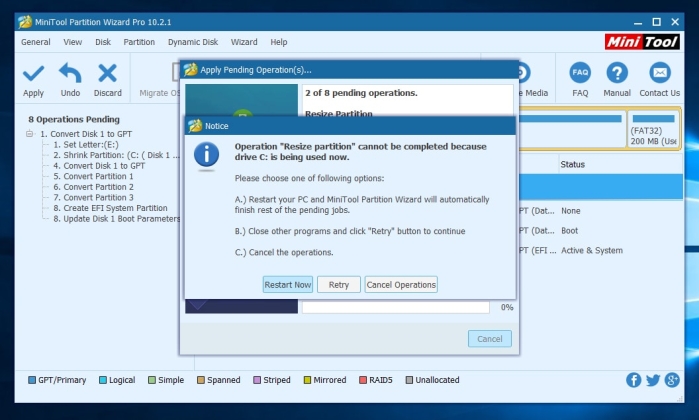This screenshot has height=420, width=699.
Task: Click the Simple legend color swatch
Action: pyautogui.click(x=152, y=380)
